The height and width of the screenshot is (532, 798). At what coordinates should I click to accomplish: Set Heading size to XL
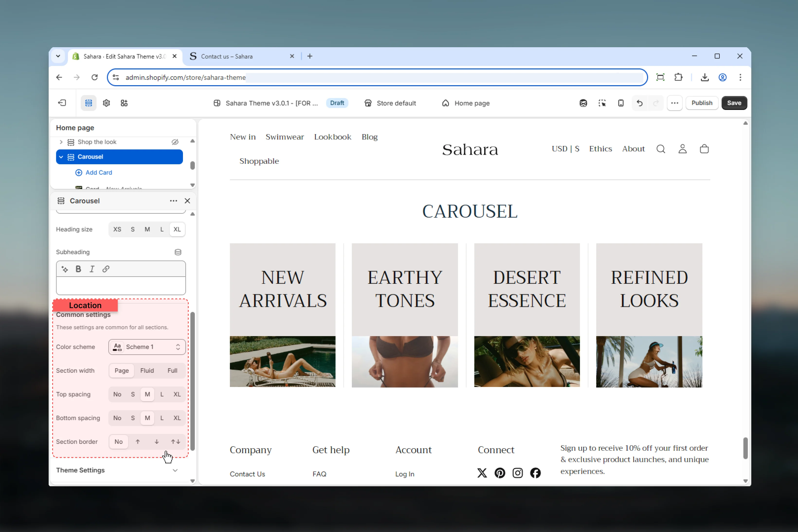click(177, 229)
